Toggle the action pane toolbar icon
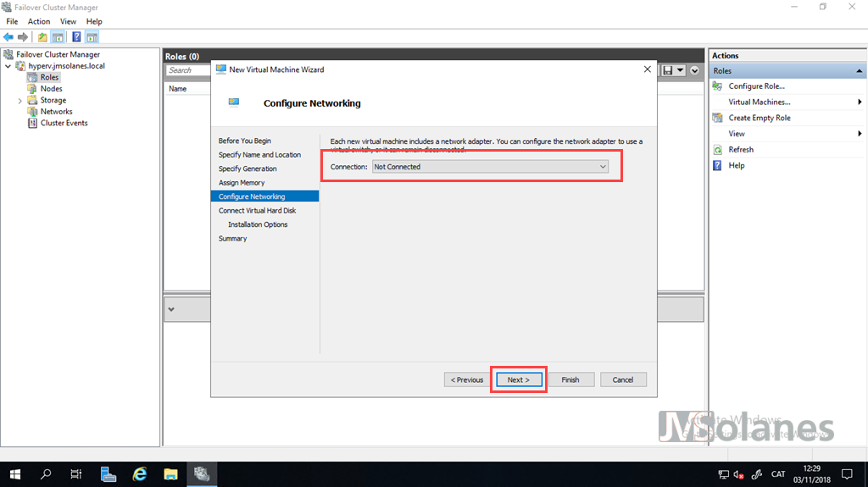The image size is (868, 487). [x=92, y=37]
